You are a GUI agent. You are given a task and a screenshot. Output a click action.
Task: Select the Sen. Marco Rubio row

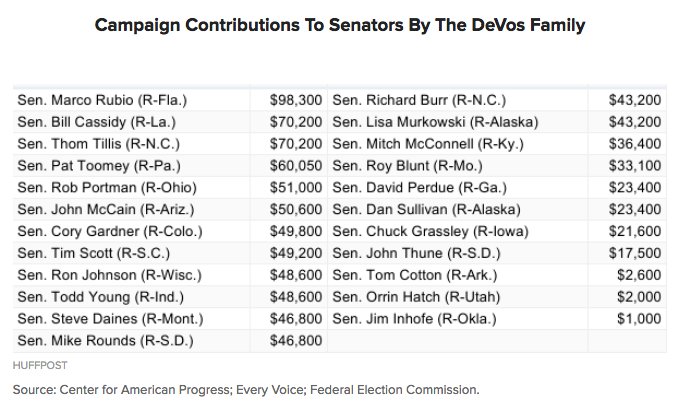(x=170, y=100)
